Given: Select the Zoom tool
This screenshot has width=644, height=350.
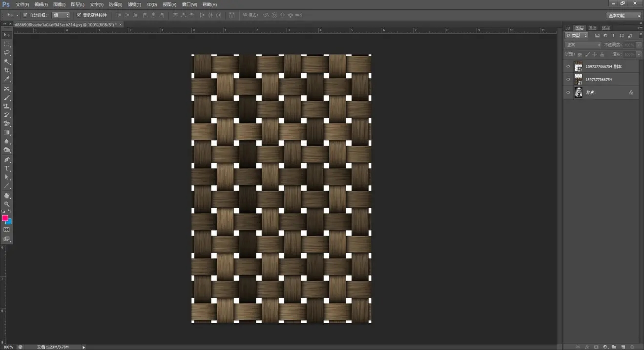Looking at the screenshot, I should click(7, 204).
